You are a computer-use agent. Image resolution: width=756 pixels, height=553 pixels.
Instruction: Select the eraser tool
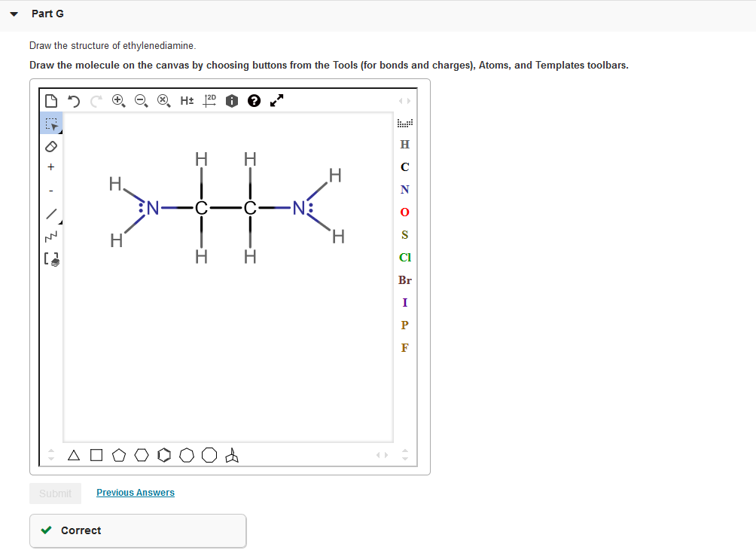coord(51,145)
